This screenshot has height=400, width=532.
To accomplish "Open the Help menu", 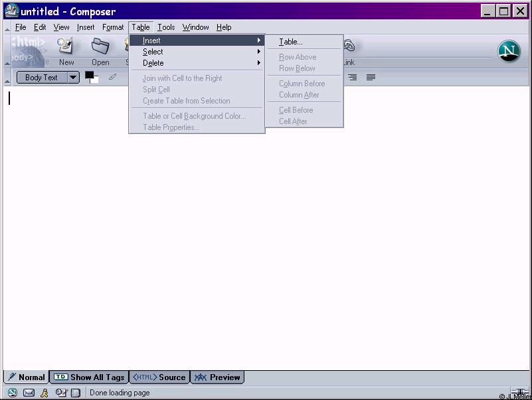I will click(x=224, y=27).
